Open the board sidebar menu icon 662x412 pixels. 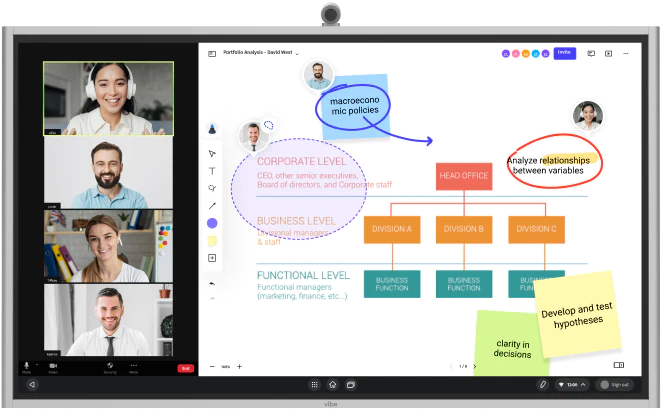click(x=212, y=53)
